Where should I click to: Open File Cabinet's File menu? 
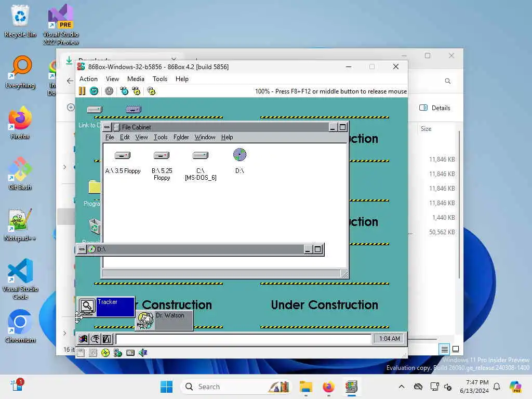pos(110,137)
